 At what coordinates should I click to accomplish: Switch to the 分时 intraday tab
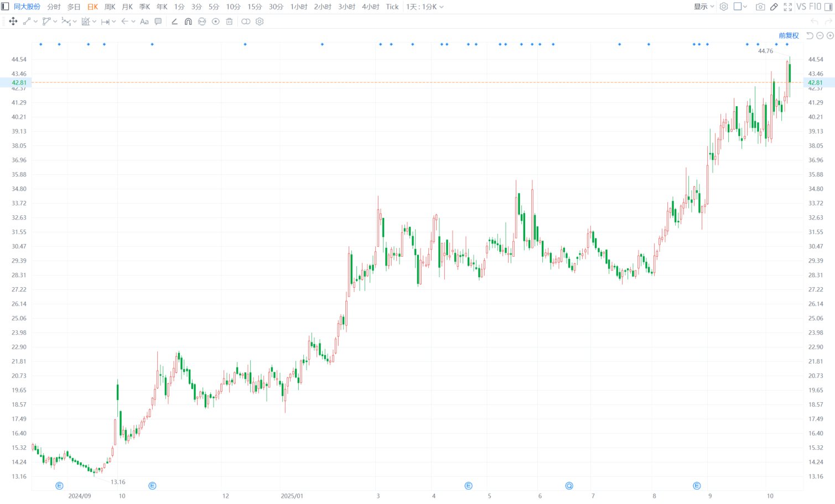point(54,7)
